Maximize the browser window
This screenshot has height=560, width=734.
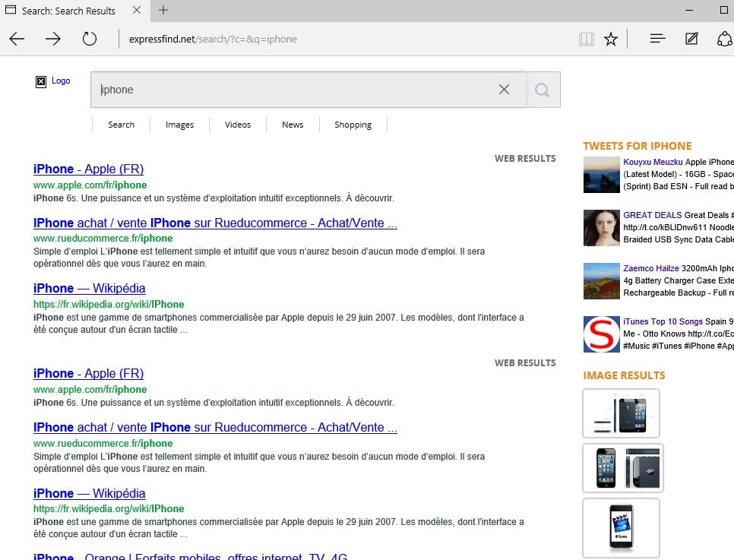pyautogui.click(x=723, y=10)
